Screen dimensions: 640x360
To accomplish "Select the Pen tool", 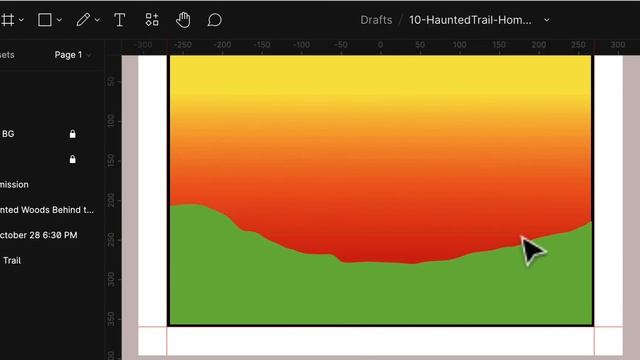I will 83,20.
